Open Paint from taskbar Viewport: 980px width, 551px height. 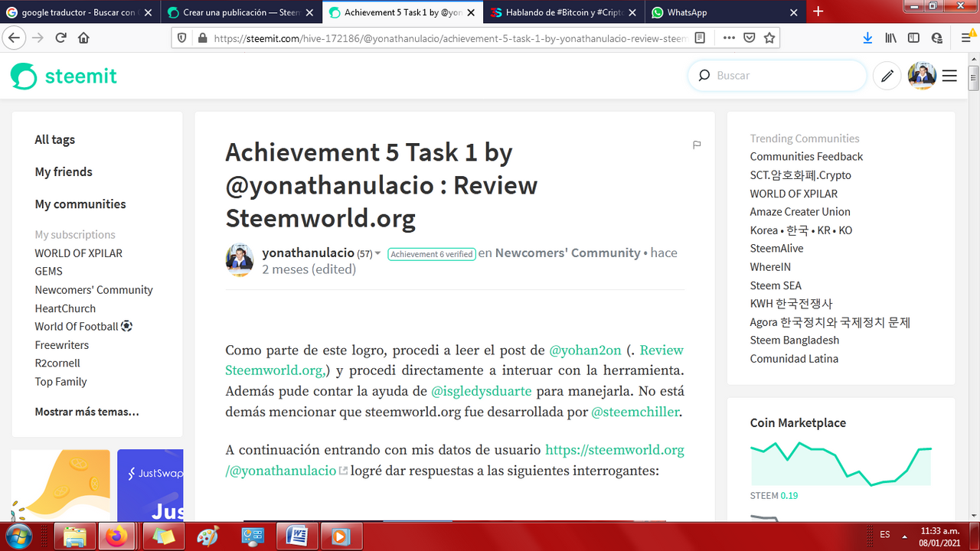(x=207, y=536)
